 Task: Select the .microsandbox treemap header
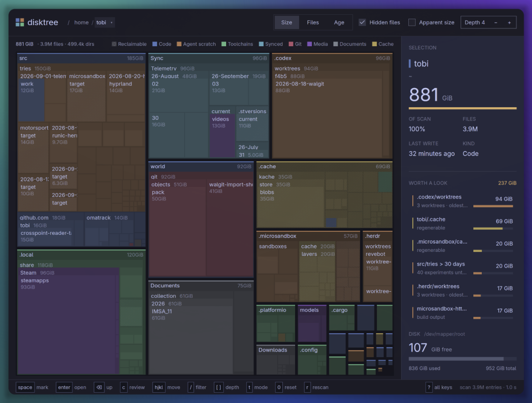[308, 236]
